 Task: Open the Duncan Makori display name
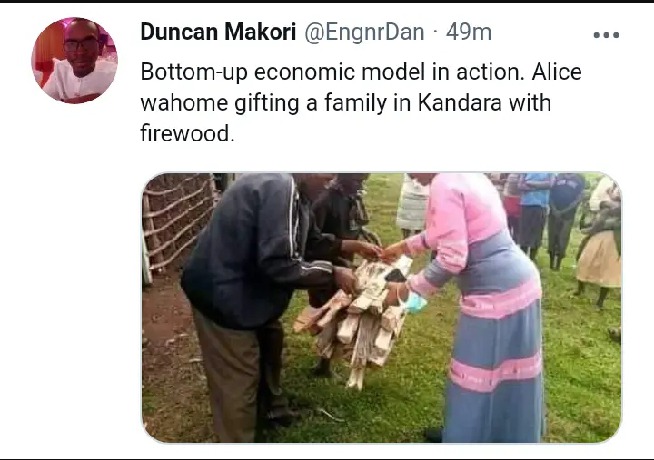[x=218, y=32]
